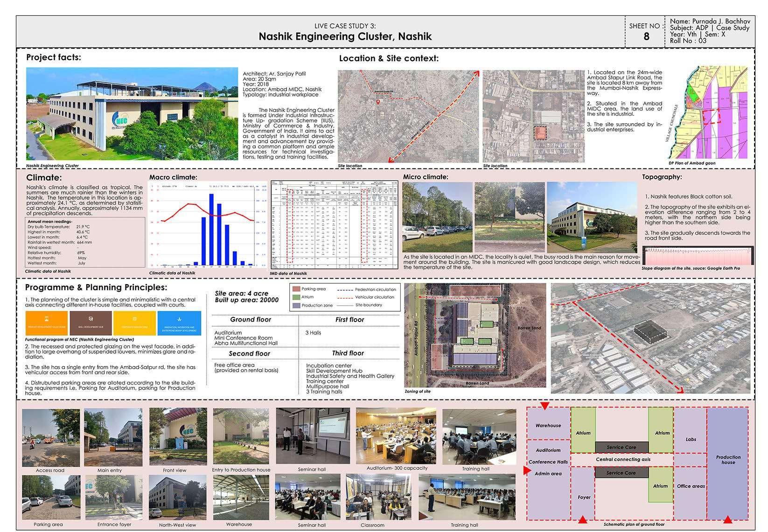Click the Micro climate heading
The image size is (768, 532).
[426, 177]
